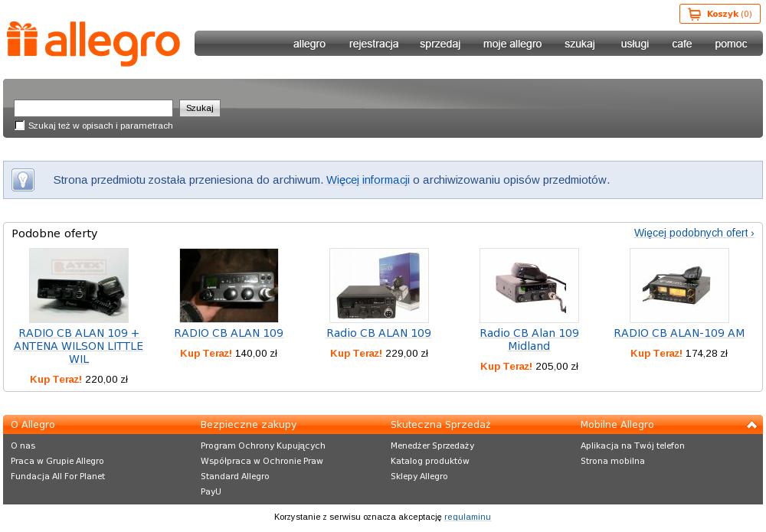766x532 pixels.
Task: Open the Alan 109 Midland product image
Action: [x=529, y=286]
